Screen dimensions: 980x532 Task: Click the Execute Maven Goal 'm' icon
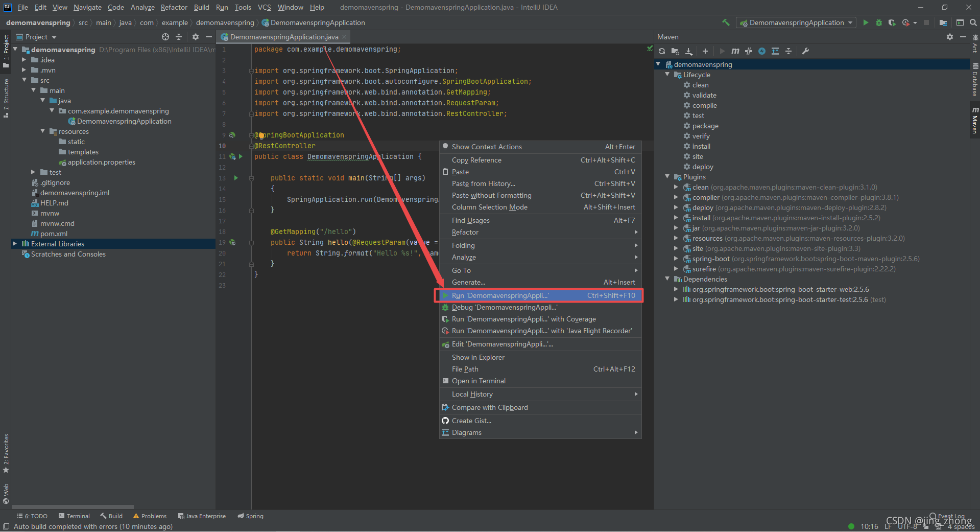pyautogui.click(x=735, y=51)
